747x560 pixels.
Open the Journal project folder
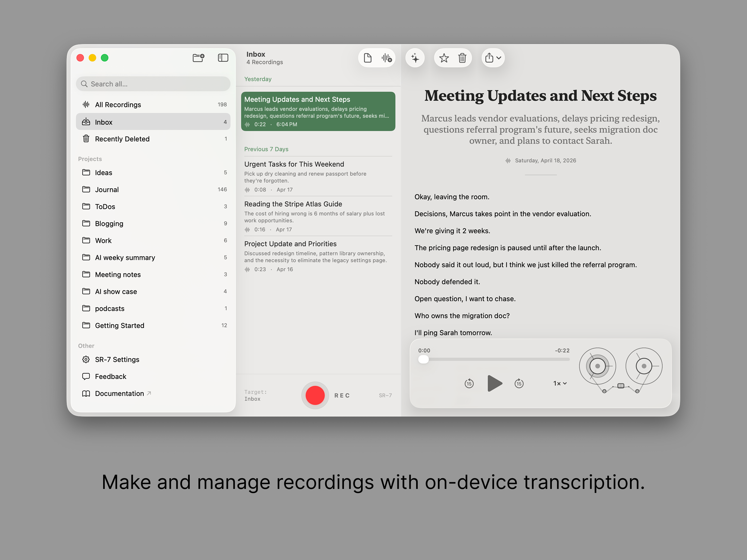pyautogui.click(x=153, y=189)
